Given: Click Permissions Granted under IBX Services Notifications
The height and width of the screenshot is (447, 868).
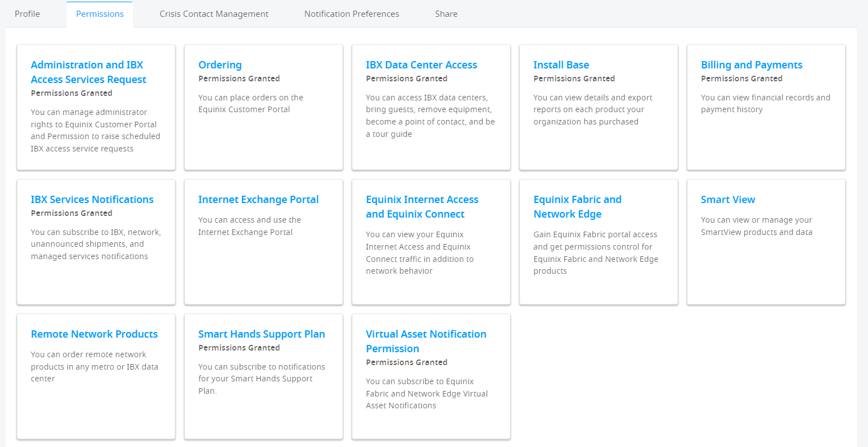Looking at the screenshot, I should click(72, 213).
